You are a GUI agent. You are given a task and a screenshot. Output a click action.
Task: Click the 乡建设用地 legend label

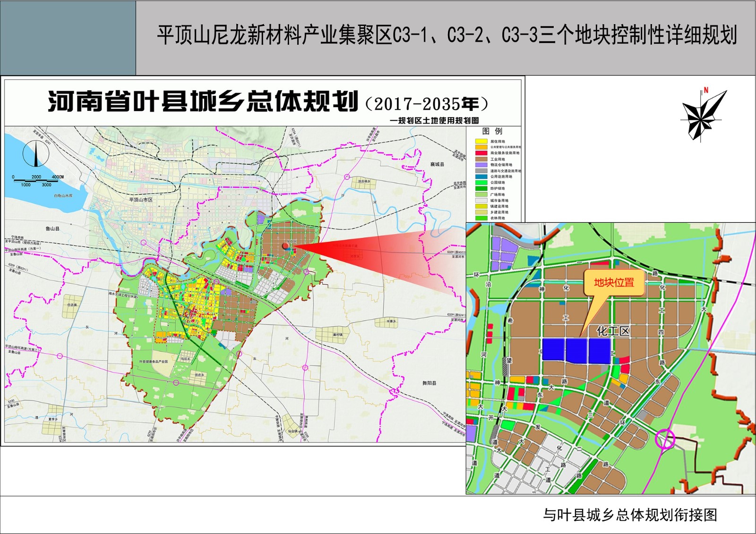coord(499,212)
